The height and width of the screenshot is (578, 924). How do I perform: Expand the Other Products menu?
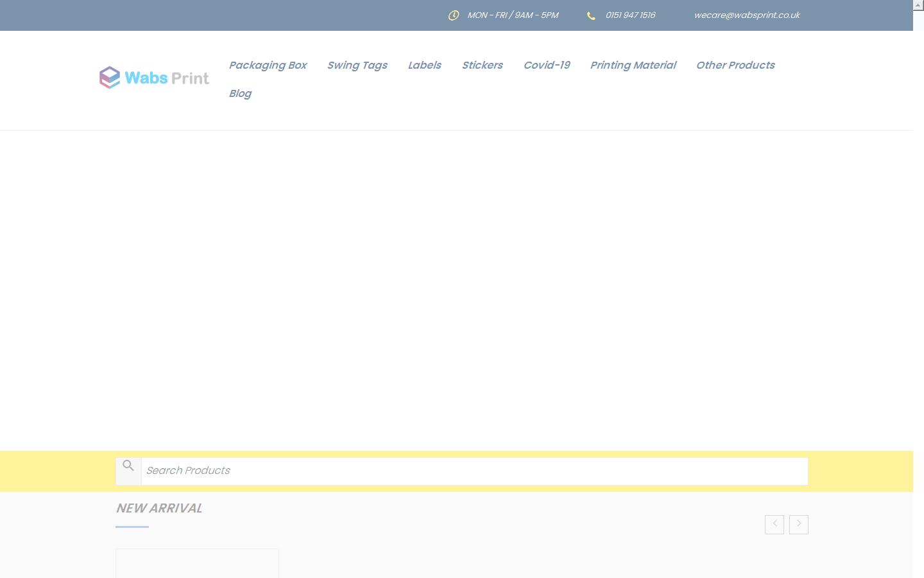pyautogui.click(x=735, y=65)
